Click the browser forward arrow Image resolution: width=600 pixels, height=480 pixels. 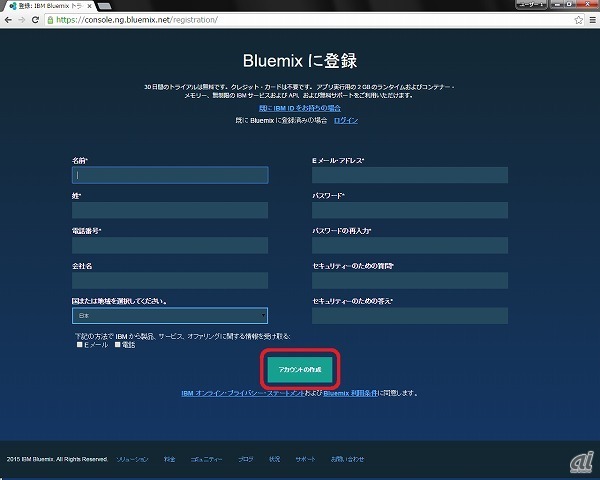tap(22, 20)
